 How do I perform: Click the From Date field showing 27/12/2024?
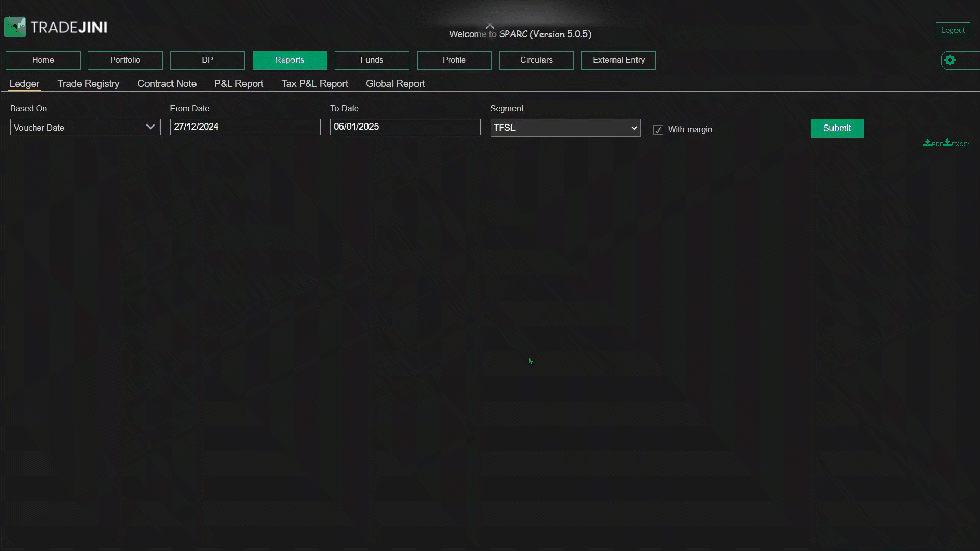point(245,127)
